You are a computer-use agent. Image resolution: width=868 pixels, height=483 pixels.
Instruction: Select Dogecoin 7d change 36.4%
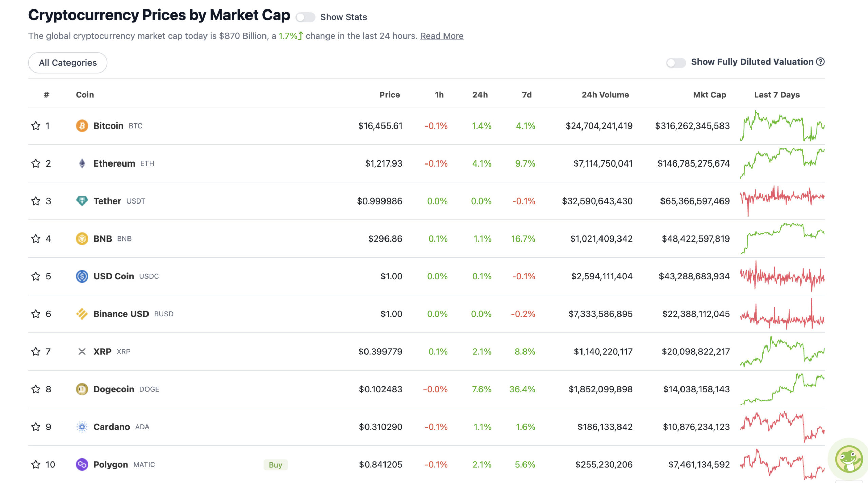click(522, 389)
